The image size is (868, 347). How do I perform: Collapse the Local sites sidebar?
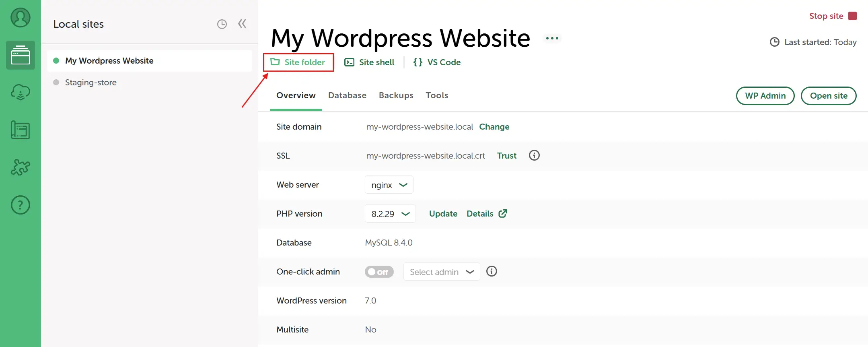tap(242, 24)
